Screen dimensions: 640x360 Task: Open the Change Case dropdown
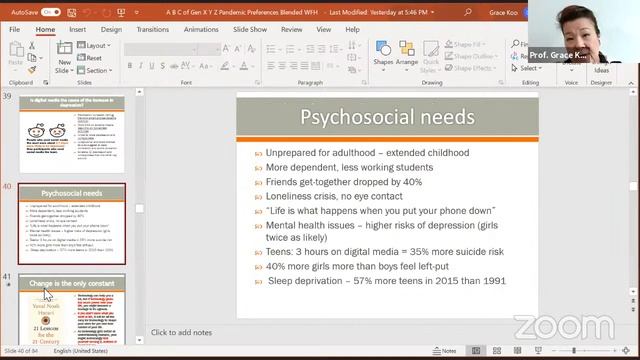coord(205,66)
